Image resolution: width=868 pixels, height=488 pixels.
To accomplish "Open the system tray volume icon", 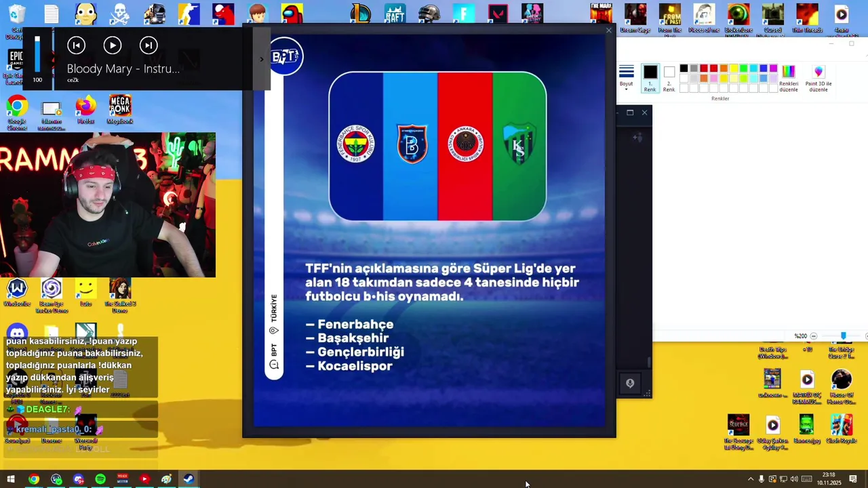I will click(x=794, y=479).
